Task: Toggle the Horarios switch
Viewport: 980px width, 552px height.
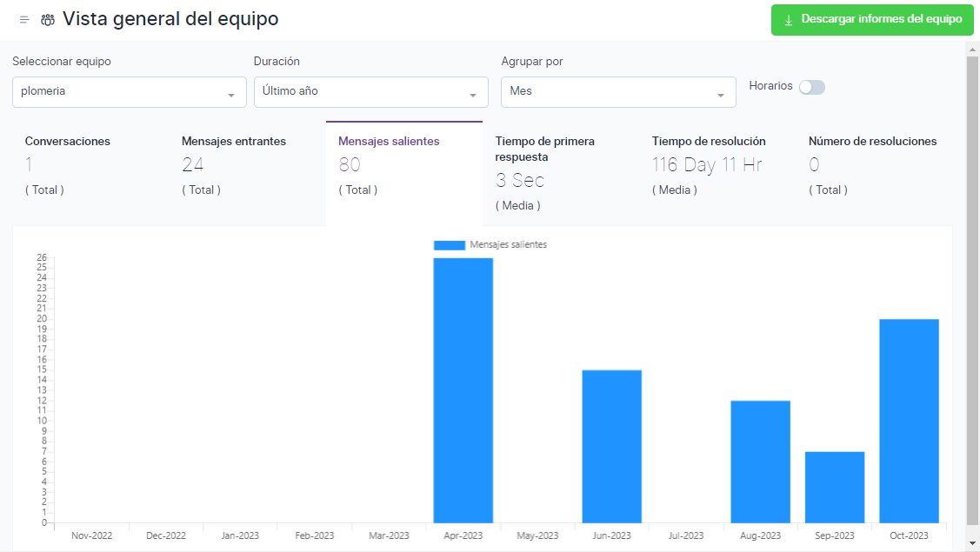Action: tap(811, 87)
